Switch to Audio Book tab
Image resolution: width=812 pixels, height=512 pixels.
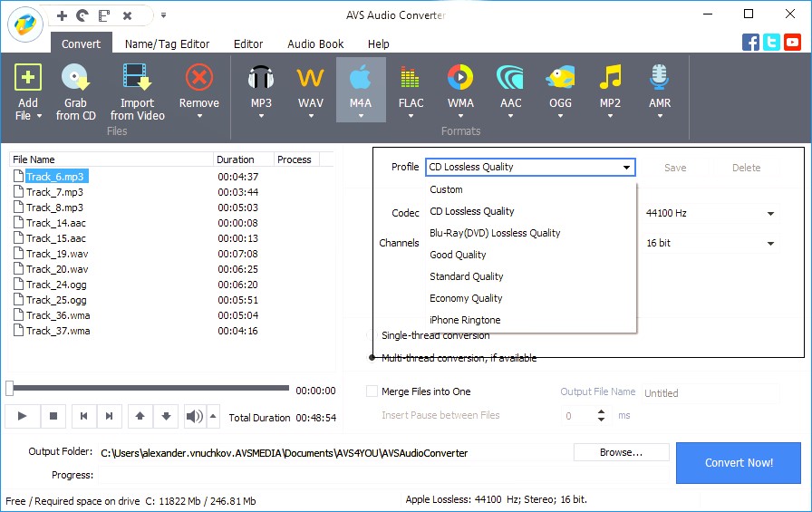(x=315, y=44)
